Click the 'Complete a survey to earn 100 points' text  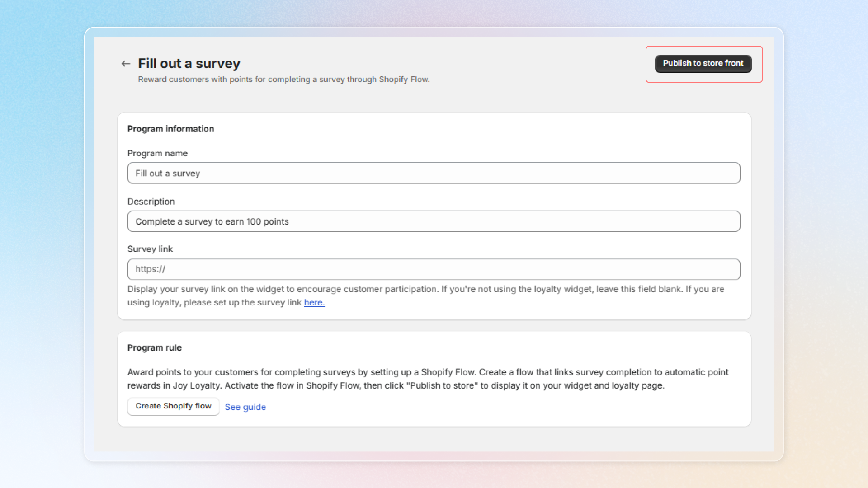(212, 222)
